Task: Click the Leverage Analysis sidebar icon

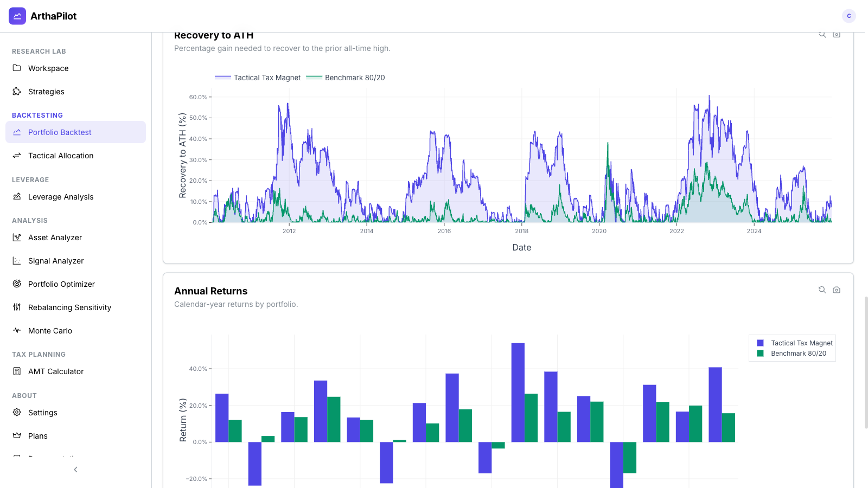Action: click(x=17, y=197)
